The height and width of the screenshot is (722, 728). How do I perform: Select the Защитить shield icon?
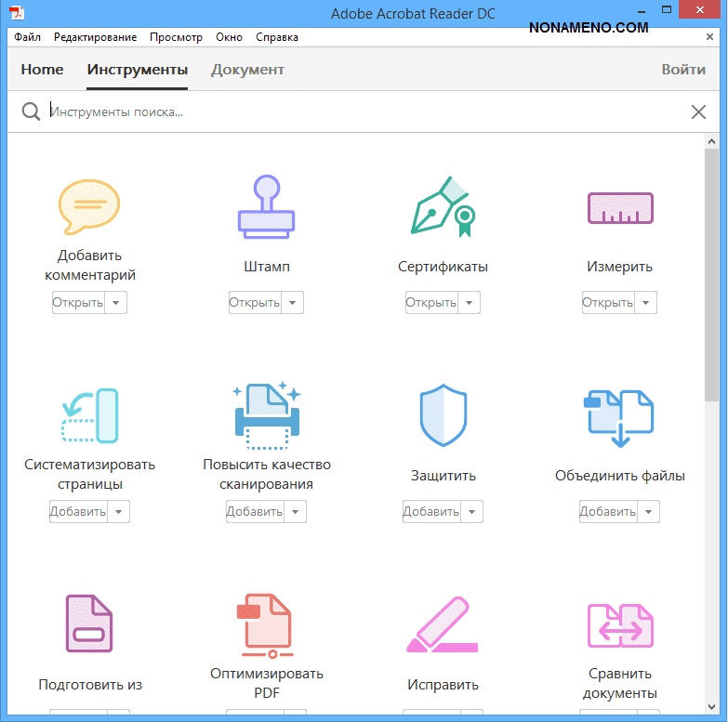[443, 415]
